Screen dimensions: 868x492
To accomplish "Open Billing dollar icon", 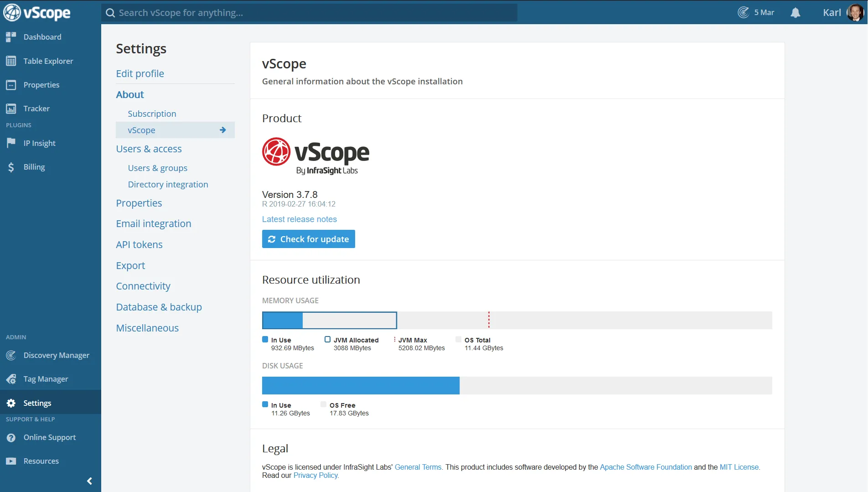I will click(11, 167).
